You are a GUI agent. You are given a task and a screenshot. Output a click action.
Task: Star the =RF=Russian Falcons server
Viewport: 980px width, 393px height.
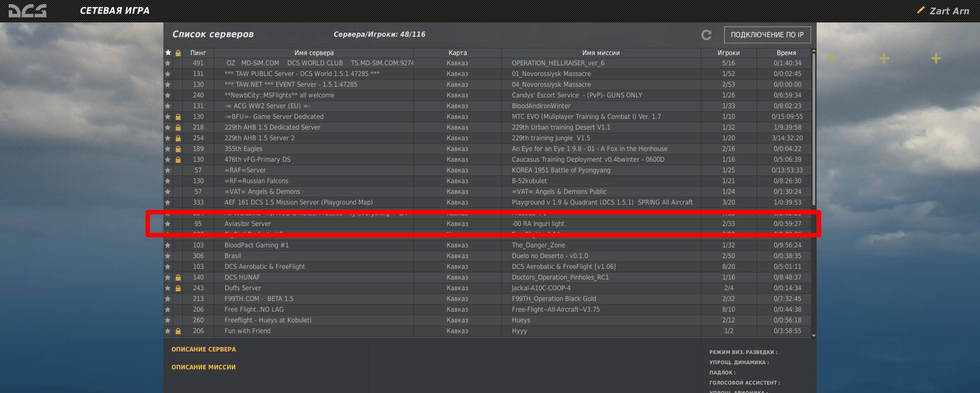168,181
